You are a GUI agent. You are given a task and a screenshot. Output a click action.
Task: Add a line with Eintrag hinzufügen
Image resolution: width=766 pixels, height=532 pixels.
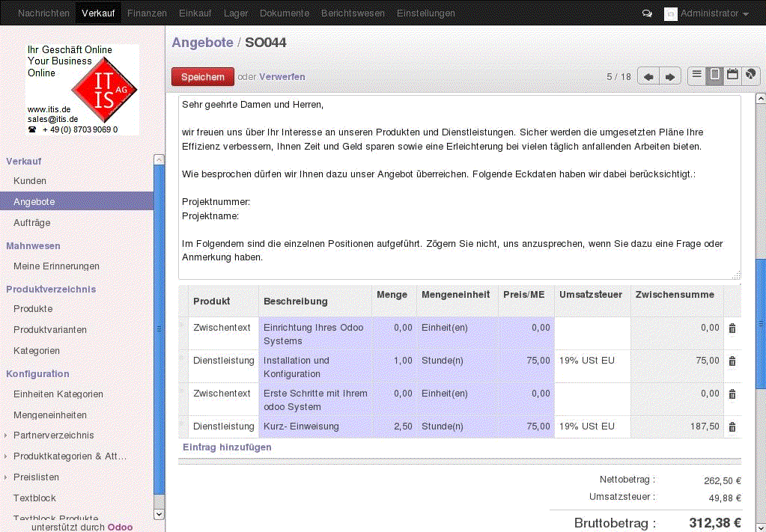(227, 447)
